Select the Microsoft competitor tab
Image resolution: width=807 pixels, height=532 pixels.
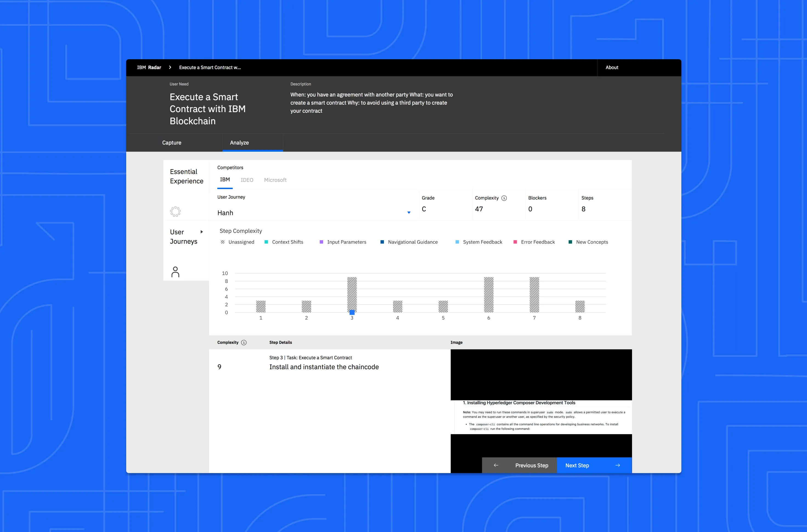point(275,180)
